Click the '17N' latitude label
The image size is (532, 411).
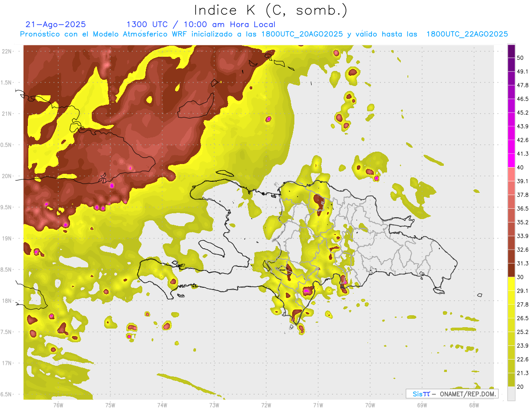pyautogui.click(x=8, y=363)
